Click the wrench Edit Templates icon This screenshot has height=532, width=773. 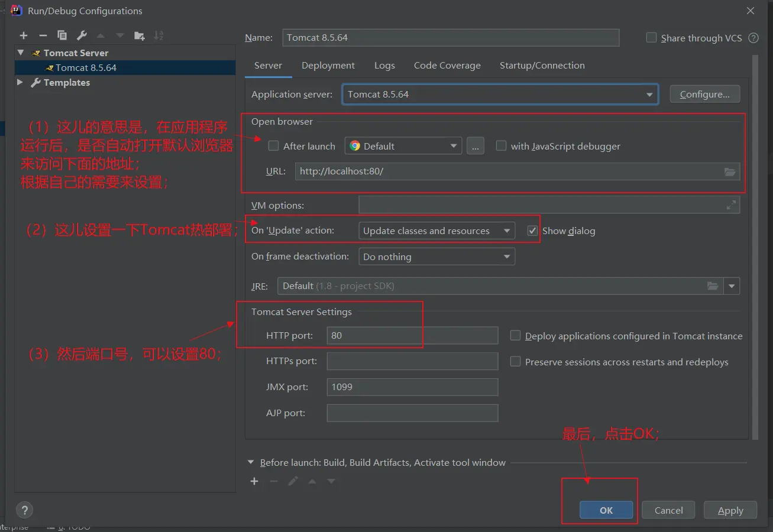pyautogui.click(x=82, y=35)
